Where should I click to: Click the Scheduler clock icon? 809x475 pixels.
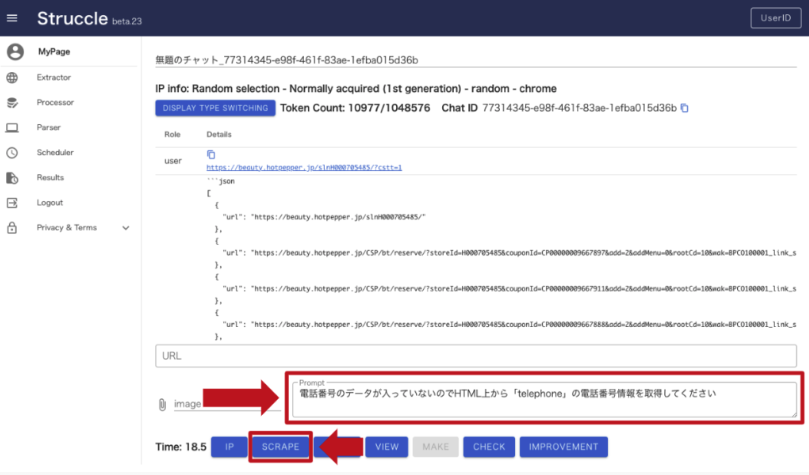[x=12, y=153]
